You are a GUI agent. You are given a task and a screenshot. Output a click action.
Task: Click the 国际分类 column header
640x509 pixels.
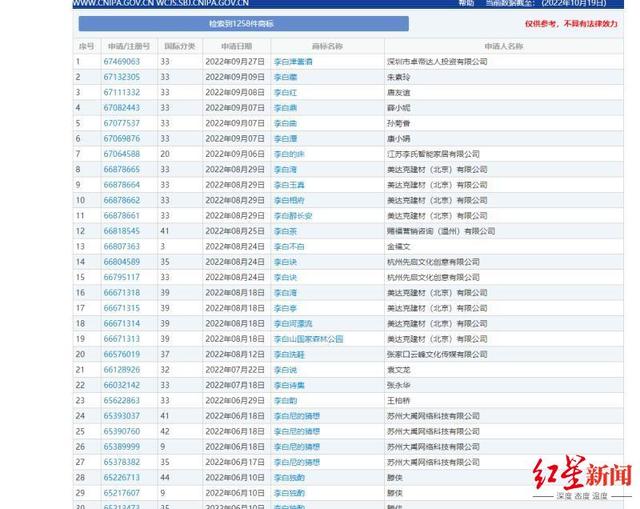click(180, 46)
